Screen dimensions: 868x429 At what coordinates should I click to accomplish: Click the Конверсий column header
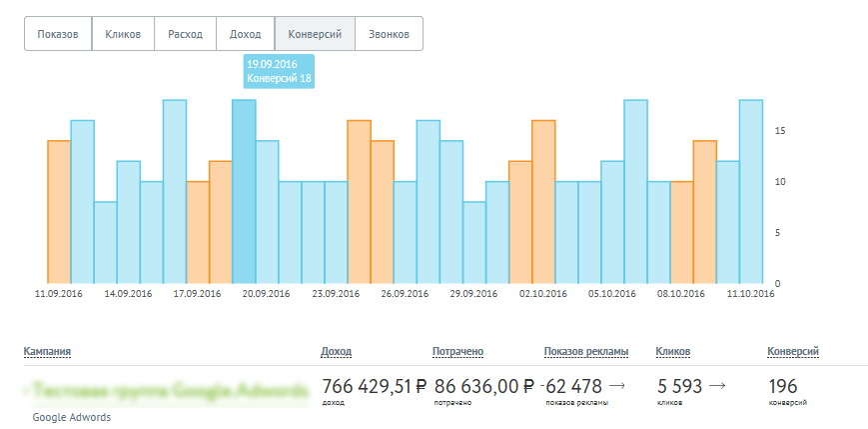coord(792,352)
